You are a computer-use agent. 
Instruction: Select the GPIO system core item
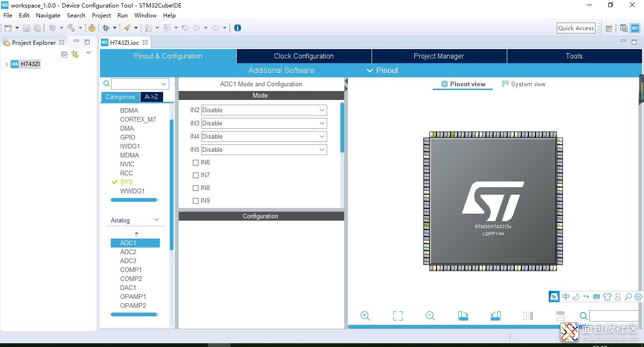[x=128, y=137]
